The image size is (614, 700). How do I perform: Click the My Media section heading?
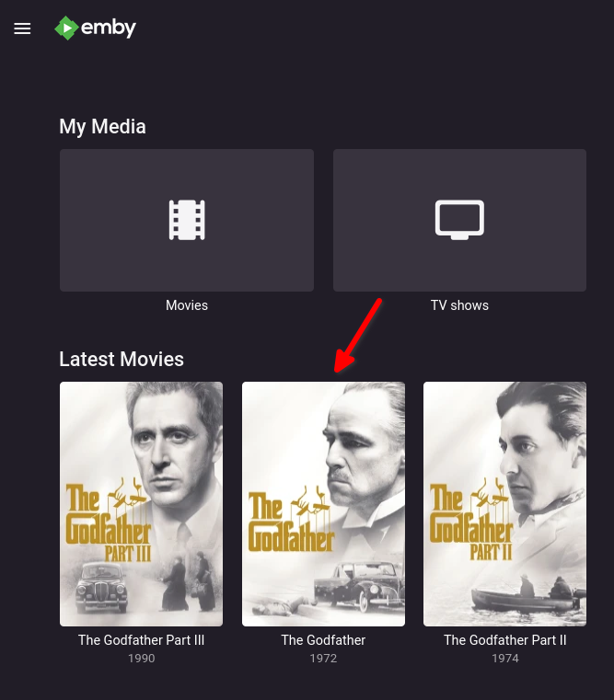pyautogui.click(x=103, y=127)
